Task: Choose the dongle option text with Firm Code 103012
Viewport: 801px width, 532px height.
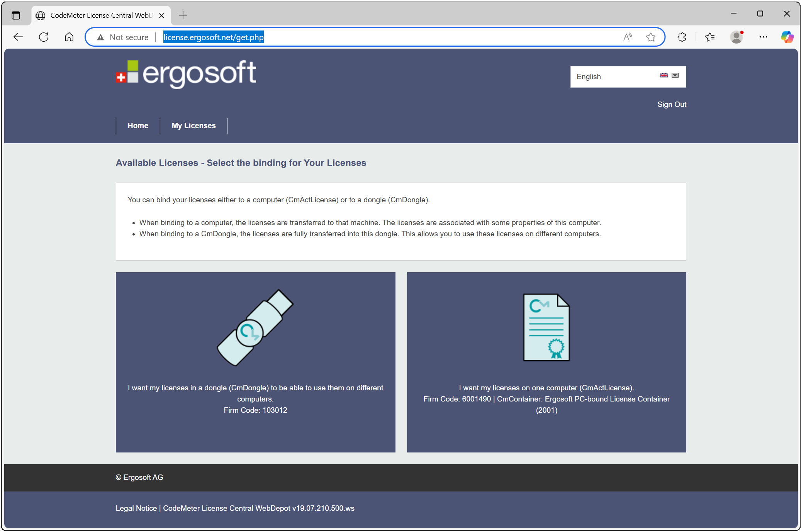Action: 255,399
